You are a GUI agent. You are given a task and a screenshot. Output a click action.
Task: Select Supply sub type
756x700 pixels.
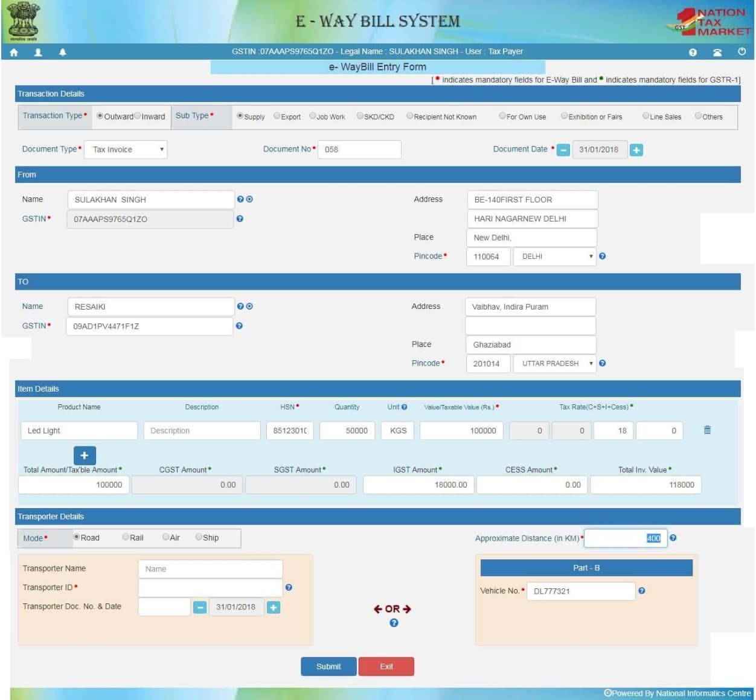(x=240, y=116)
